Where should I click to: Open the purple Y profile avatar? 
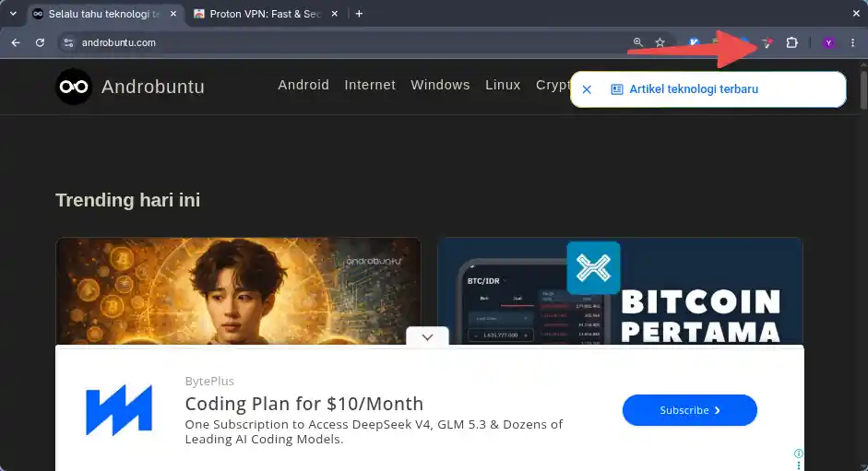click(828, 42)
